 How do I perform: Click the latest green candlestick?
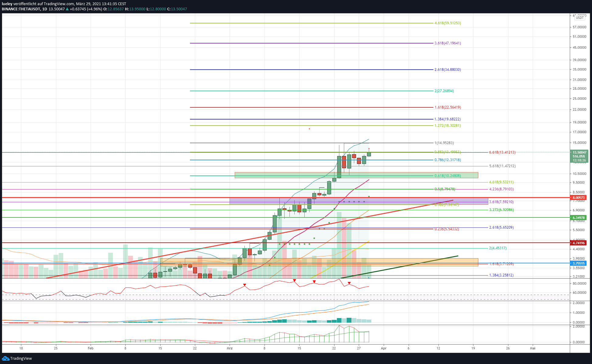click(x=369, y=154)
